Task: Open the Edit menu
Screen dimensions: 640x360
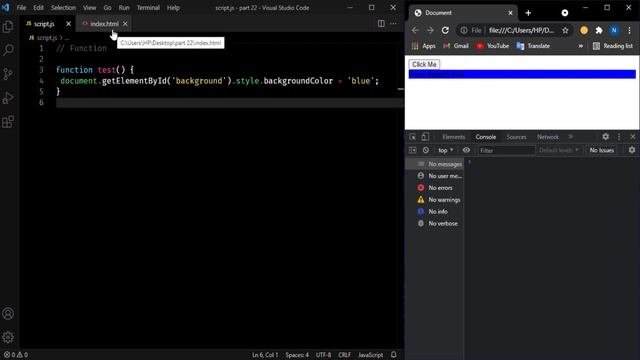Action: click(38, 8)
